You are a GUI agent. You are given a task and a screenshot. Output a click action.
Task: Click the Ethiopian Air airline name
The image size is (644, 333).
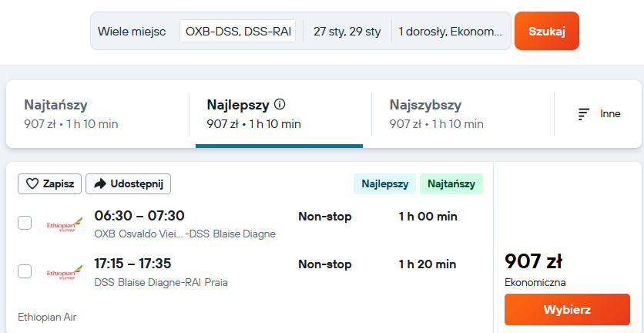(47, 318)
